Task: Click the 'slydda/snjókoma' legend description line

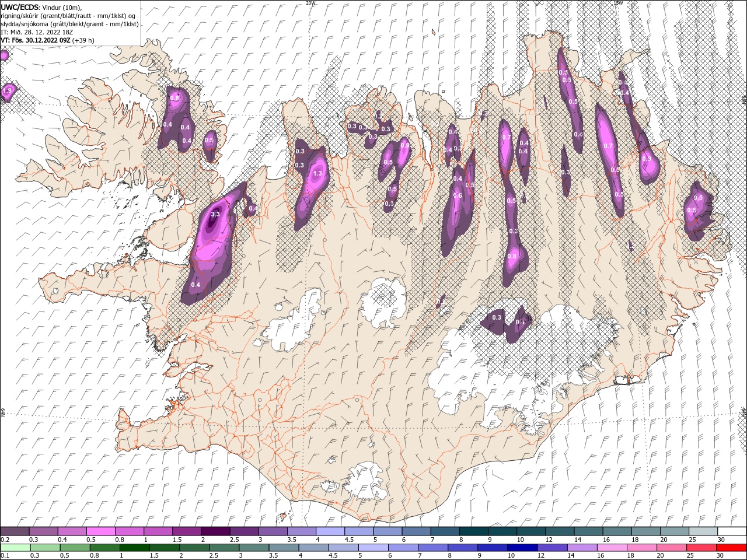Action: click(69, 24)
